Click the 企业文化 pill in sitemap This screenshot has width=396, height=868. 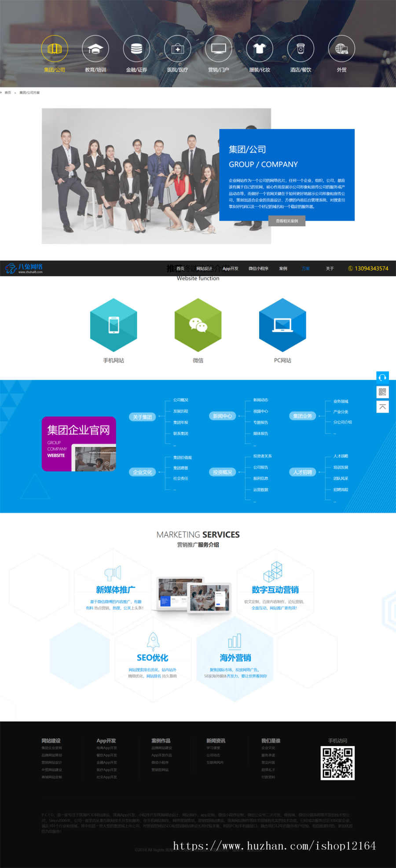click(x=143, y=472)
